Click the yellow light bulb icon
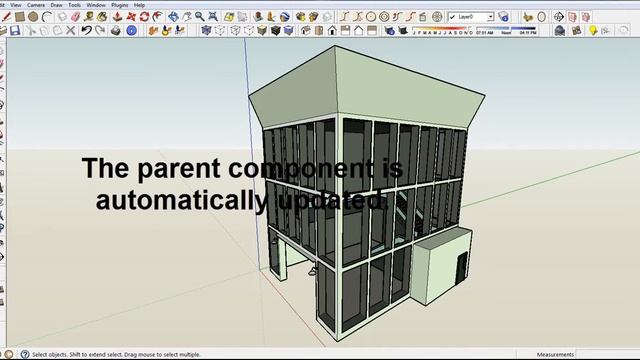The height and width of the screenshot is (360, 640). pyautogui.click(x=592, y=31)
